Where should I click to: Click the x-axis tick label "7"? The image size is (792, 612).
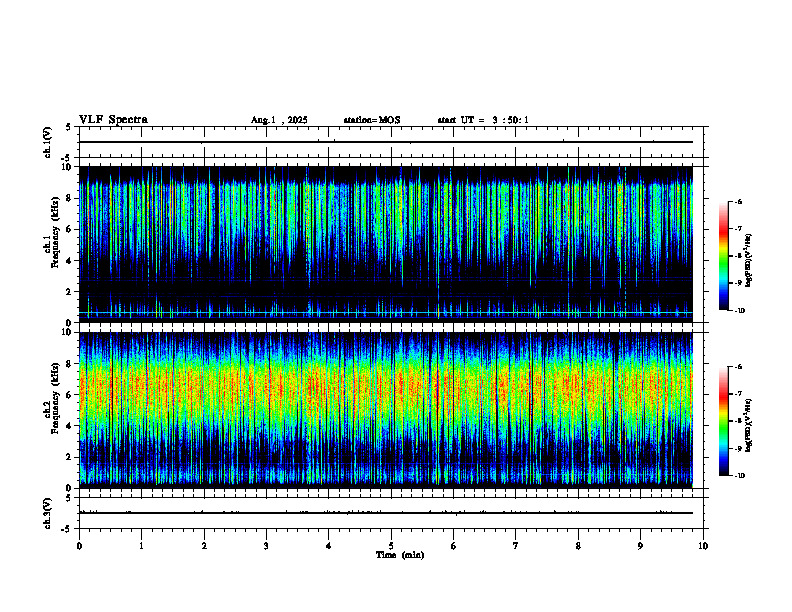tap(516, 546)
